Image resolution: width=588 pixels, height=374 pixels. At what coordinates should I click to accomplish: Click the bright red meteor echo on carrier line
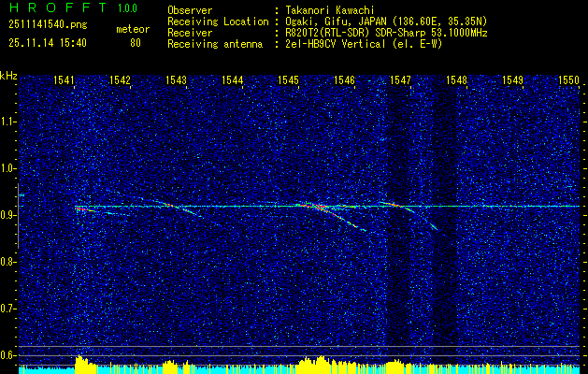316,206
